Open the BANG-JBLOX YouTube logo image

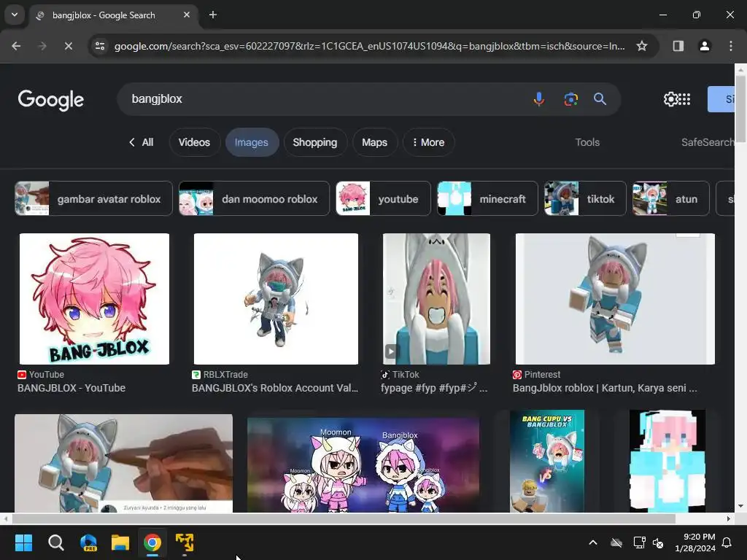coord(94,299)
